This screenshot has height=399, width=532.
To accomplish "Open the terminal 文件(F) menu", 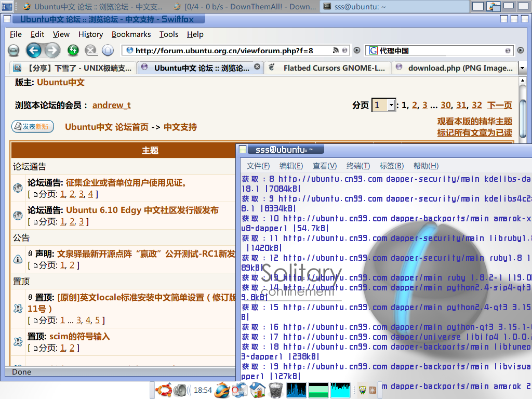I will click(258, 166).
